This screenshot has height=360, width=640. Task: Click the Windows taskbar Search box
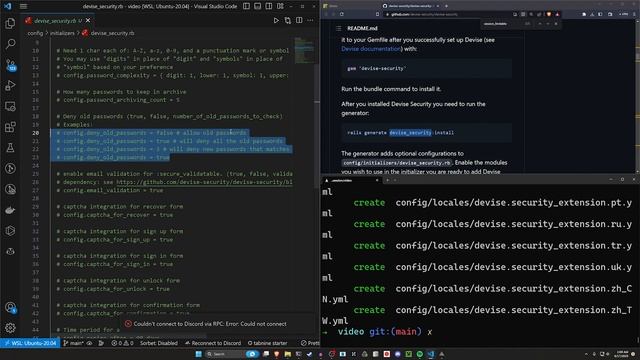(232, 354)
